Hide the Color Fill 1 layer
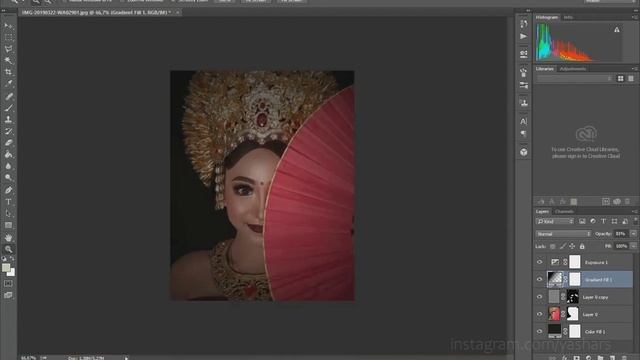This screenshot has width=640, height=360. tap(540, 332)
